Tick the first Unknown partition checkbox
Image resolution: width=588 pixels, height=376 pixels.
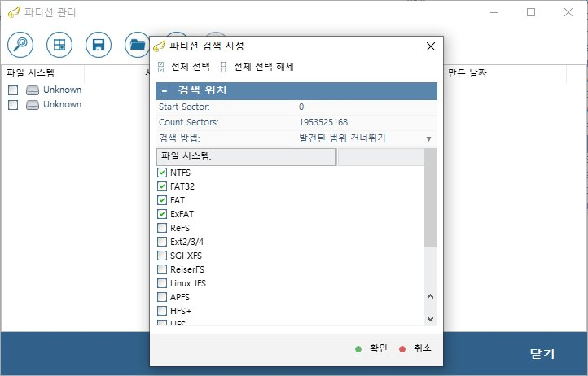(13, 90)
